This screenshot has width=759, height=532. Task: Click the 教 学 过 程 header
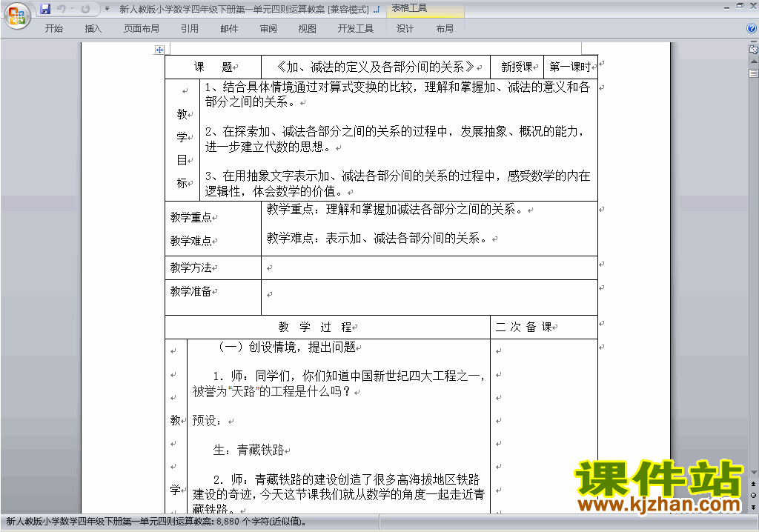[314, 327]
